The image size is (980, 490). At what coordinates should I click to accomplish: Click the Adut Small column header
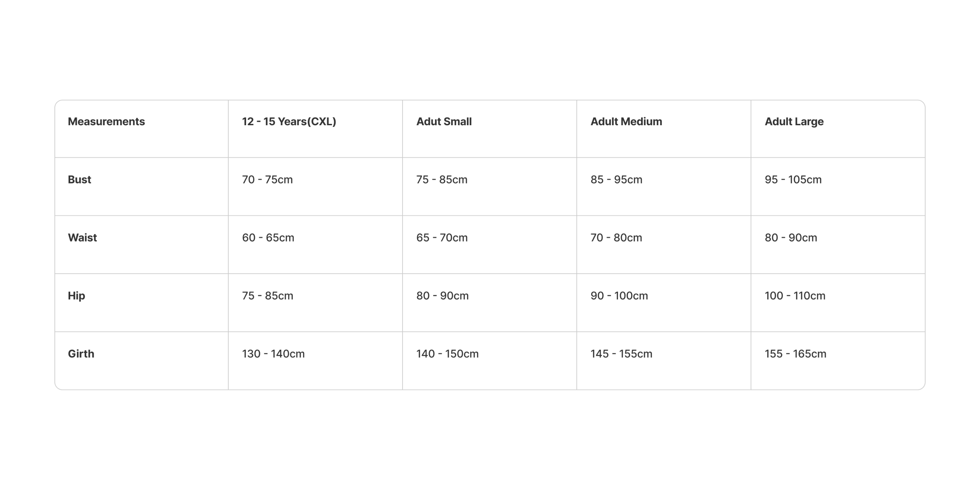(444, 122)
